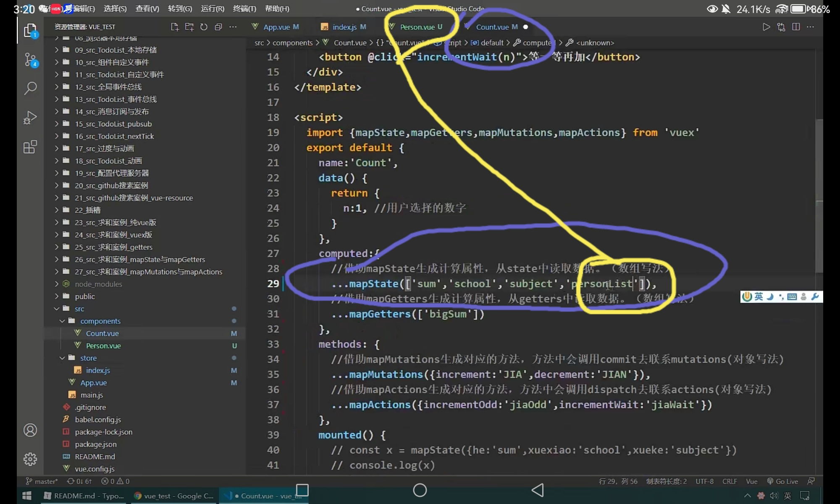Split the editor right
840x504 pixels.
tap(795, 27)
